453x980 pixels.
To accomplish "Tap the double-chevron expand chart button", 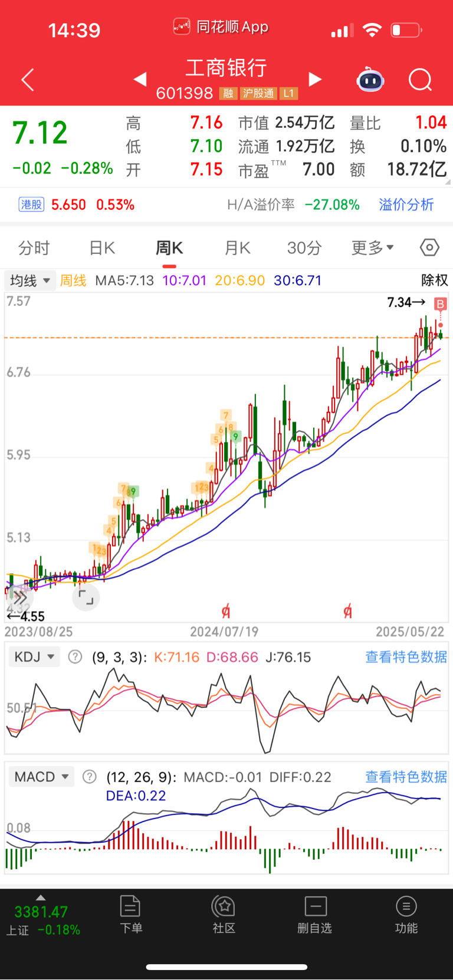I will click(x=19, y=598).
